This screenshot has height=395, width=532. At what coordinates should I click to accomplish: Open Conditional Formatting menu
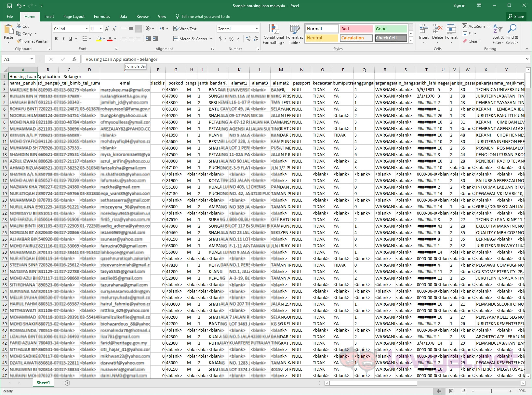[273, 34]
